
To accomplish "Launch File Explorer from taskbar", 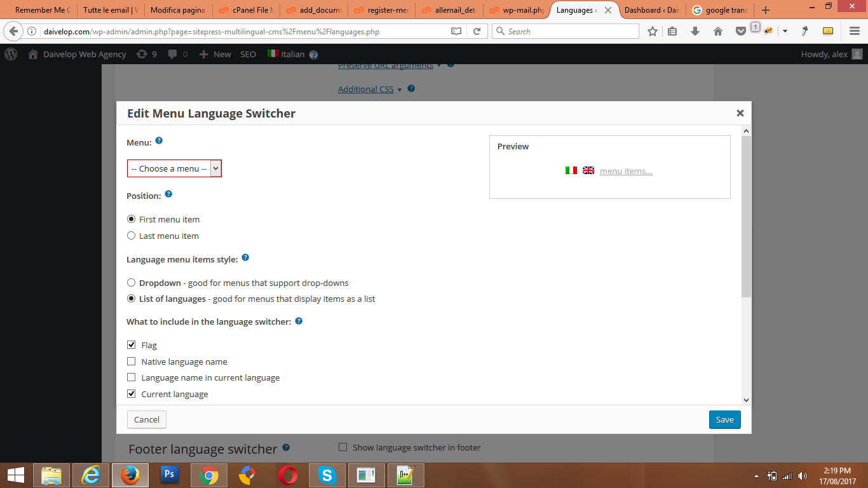I will pos(51,475).
